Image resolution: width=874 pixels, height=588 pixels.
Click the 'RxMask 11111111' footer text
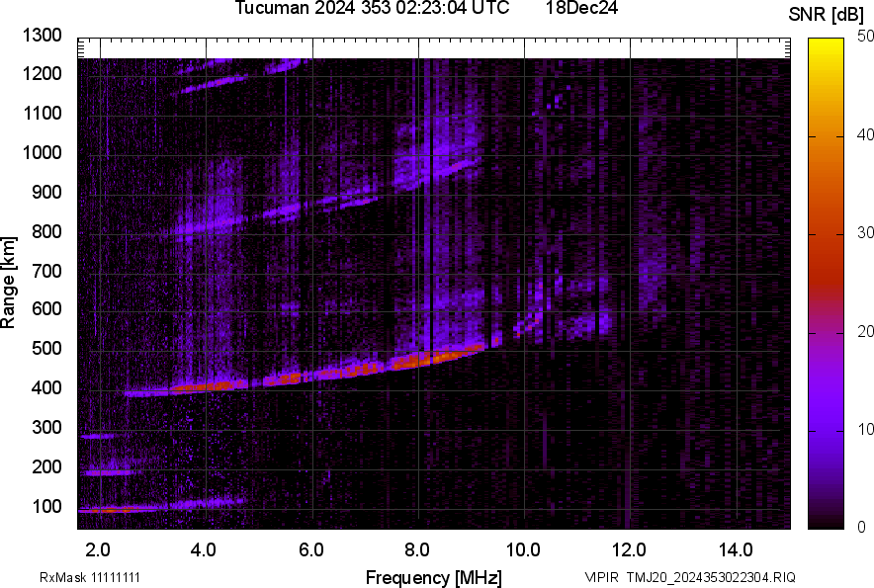pyautogui.click(x=90, y=577)
